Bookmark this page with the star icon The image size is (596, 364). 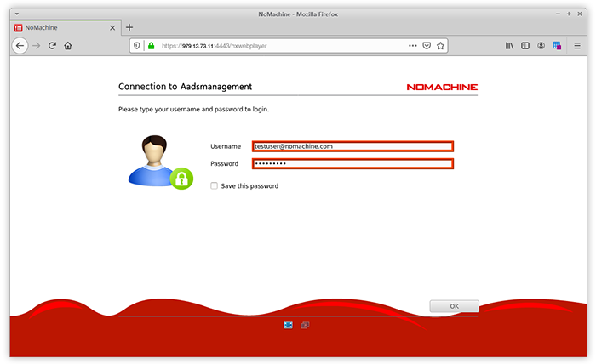(x=440, y=46)
